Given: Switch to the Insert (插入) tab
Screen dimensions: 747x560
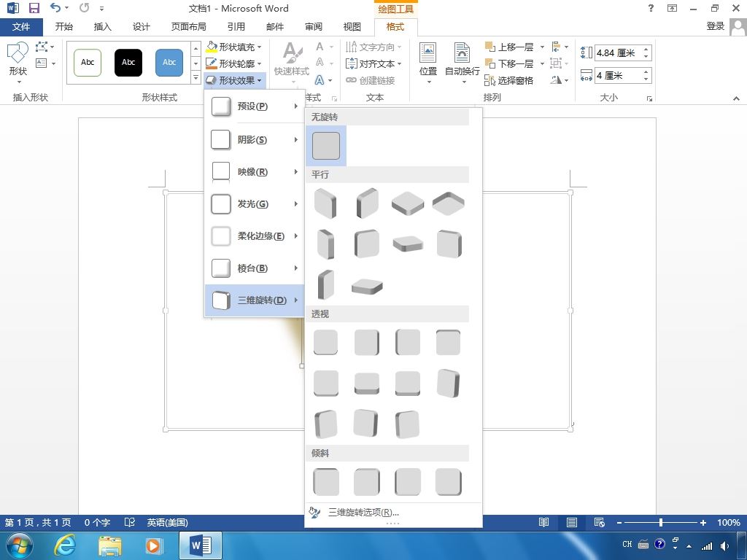Looking at the screenshot, I should point(102,27).
